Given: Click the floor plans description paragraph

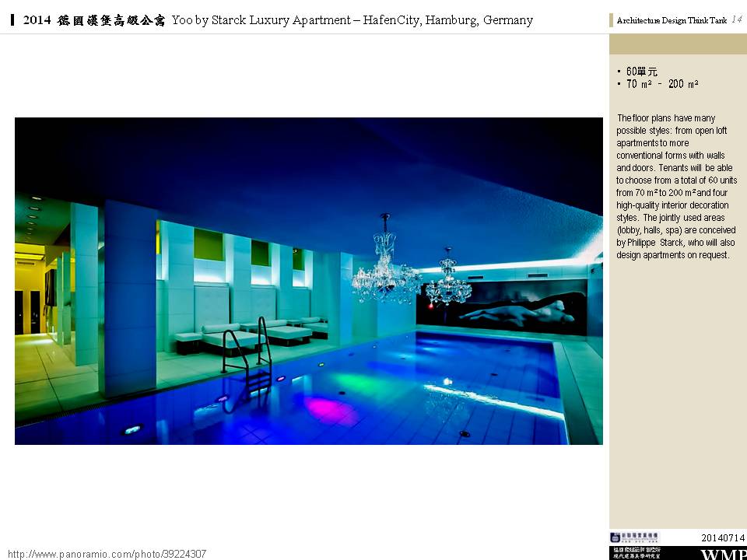Looking at the screenshot, I should [x=676, y=187].
